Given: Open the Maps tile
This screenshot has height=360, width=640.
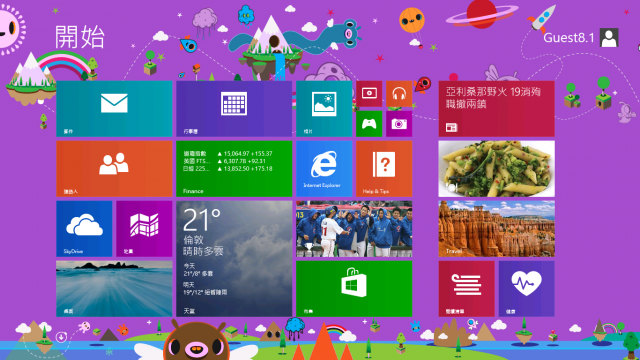Looking at the screenshot, I should pos(144,229).
